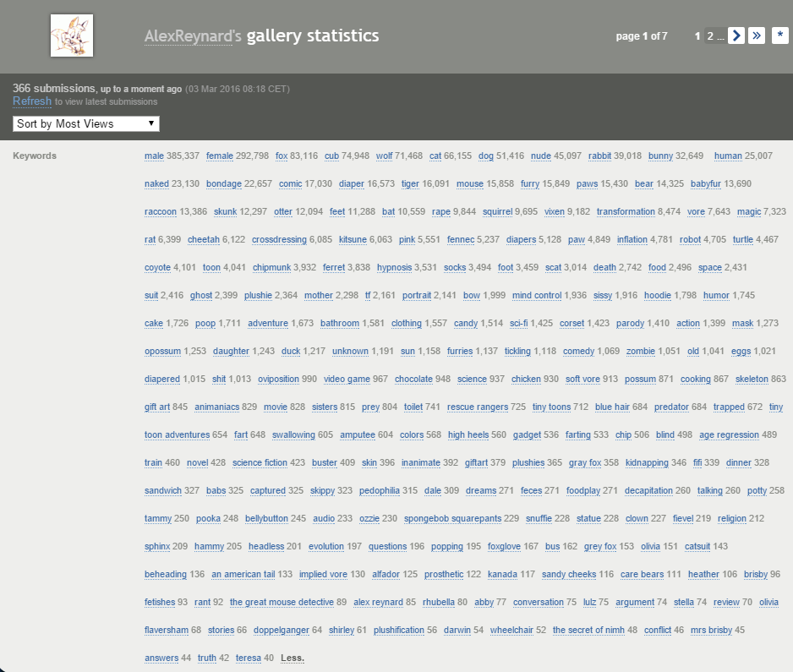This screenshot has width=793, height=672.
Task: Open the Sort by Most Views dropdown
Action: (x=86, y=124)
